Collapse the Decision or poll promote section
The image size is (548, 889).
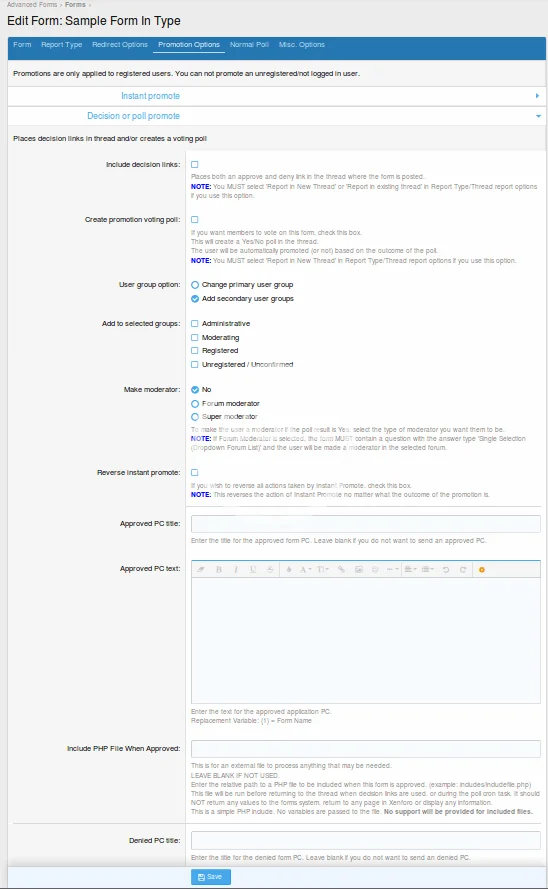(x=277, y=116)
